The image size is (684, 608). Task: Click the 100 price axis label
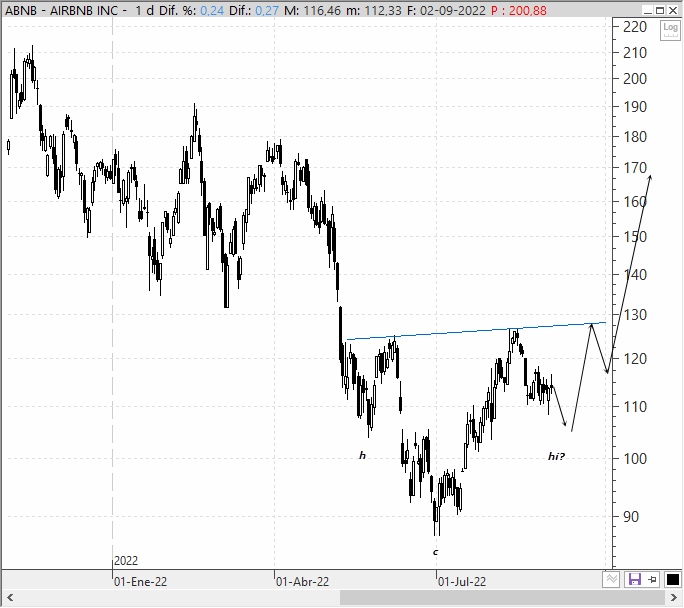635,459
